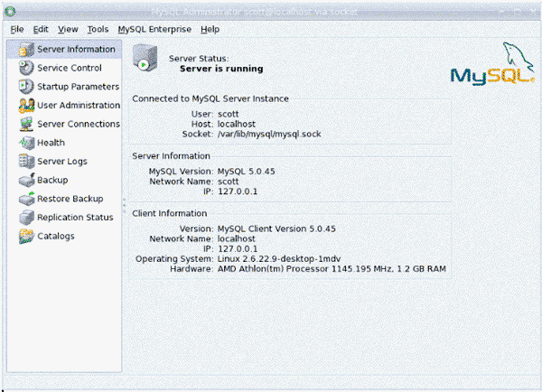
Task: Select the Backup section
Action: pyautogui.click(x=52, y=180)
